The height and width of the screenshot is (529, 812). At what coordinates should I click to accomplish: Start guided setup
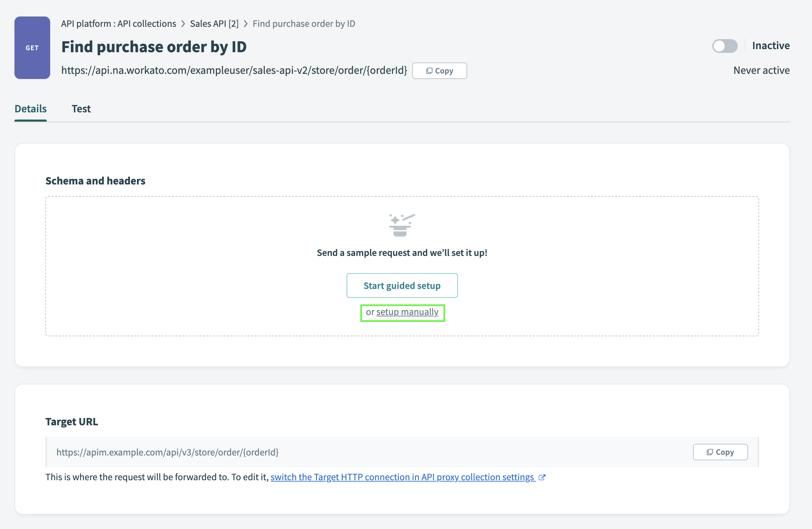(x=402, y=285)
